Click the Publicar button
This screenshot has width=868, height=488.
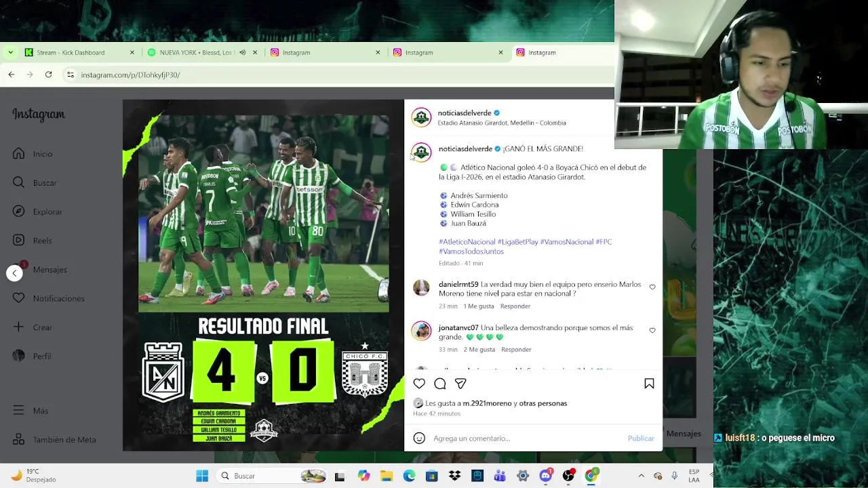[x=641, y=439]
